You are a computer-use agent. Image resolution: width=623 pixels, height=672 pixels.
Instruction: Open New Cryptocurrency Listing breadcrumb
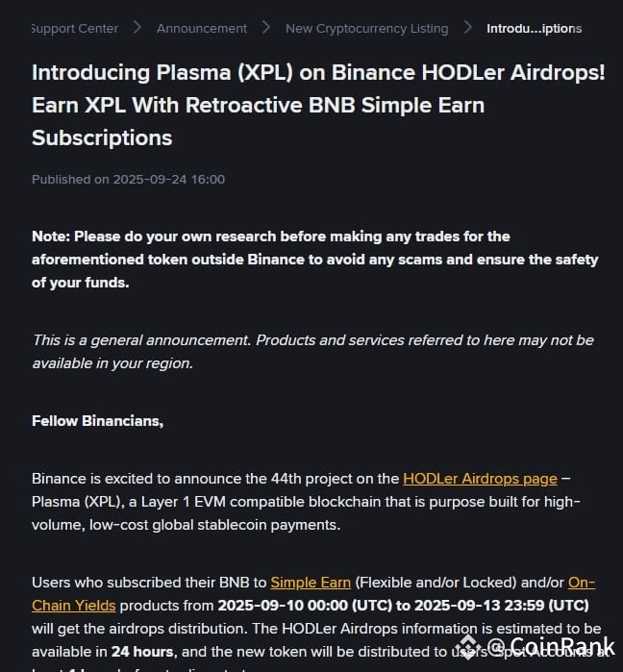366,28
